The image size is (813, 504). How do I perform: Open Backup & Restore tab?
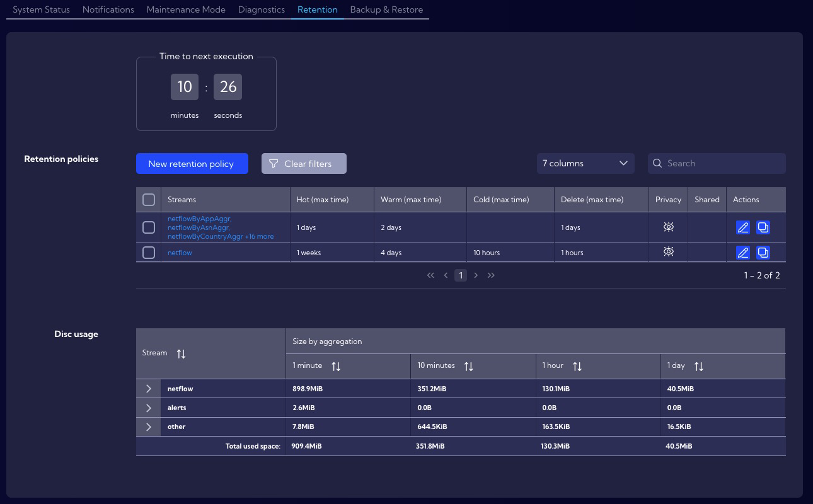click(x=386, y=9)
